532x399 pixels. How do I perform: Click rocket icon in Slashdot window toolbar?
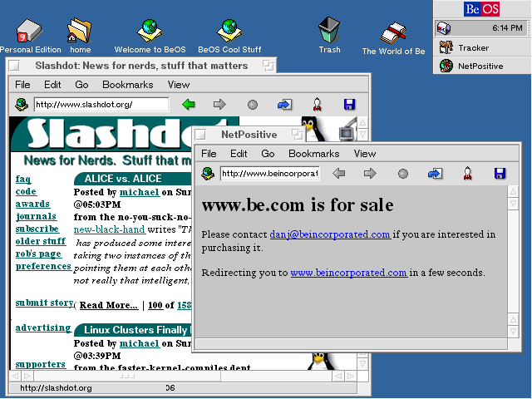[x=317, y=104]
